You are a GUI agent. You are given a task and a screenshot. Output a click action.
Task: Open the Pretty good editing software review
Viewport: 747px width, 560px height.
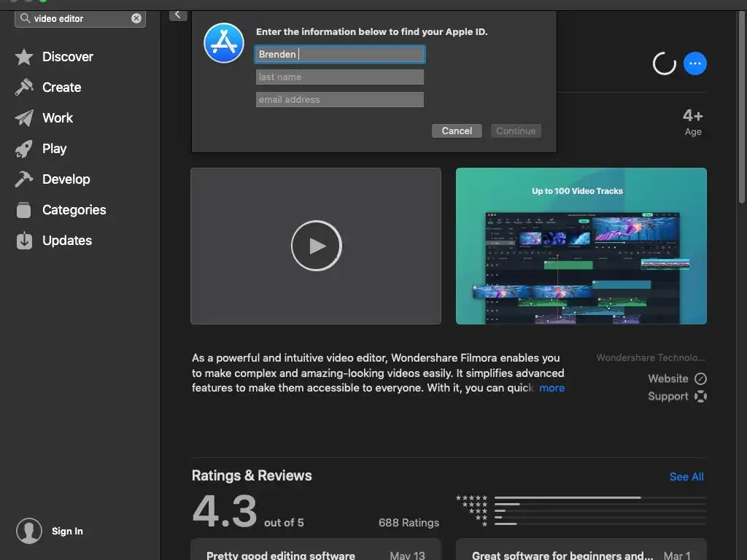(316, 550)
